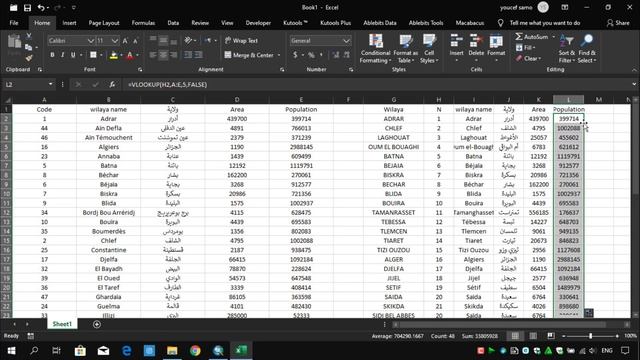Expand the Merge & Center dropdown arrow

coord(279,55)
